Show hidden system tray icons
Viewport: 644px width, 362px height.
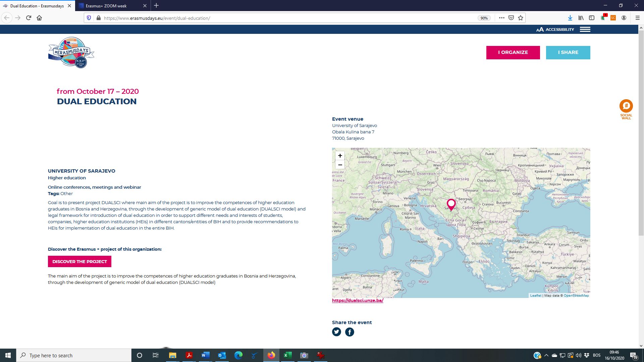click(x=546, y=355)
